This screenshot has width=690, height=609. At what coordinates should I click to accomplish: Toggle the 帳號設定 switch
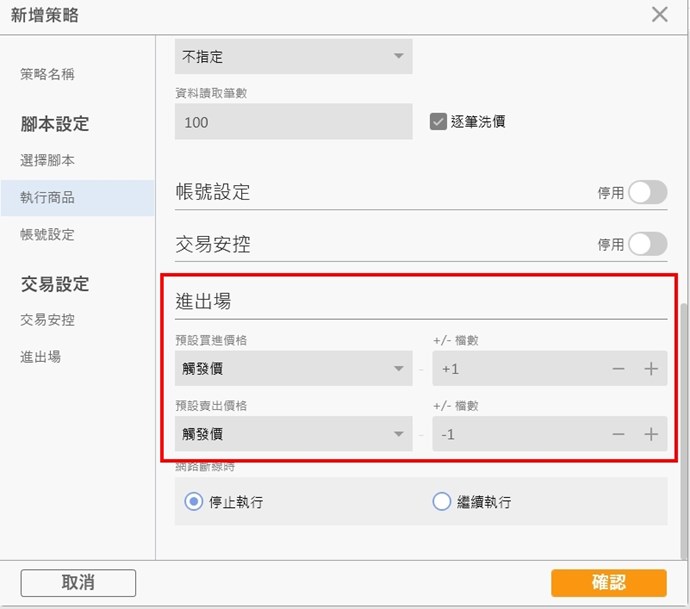[647, 193]
